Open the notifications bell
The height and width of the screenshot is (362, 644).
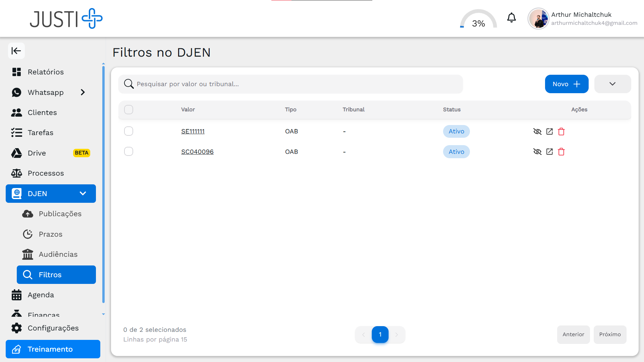point(511,17)
